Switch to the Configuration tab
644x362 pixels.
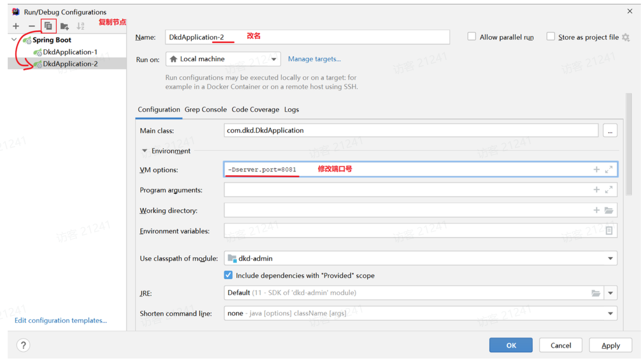(x=159, y=110)
